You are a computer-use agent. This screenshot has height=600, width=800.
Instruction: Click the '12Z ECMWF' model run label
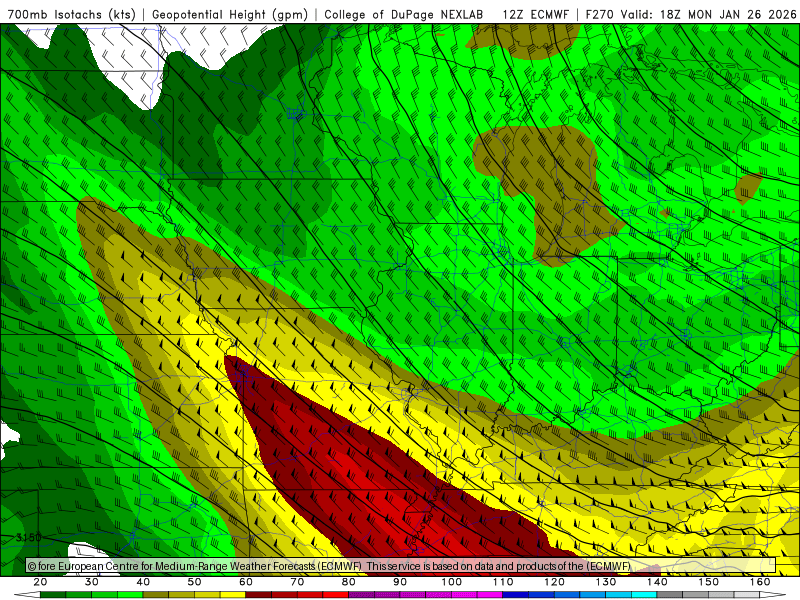pos(535,15)
